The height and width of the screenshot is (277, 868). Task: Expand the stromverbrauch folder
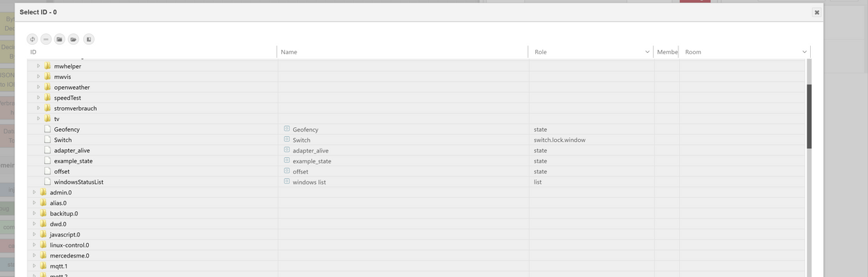pyautogui.click(x=38, y=108)
